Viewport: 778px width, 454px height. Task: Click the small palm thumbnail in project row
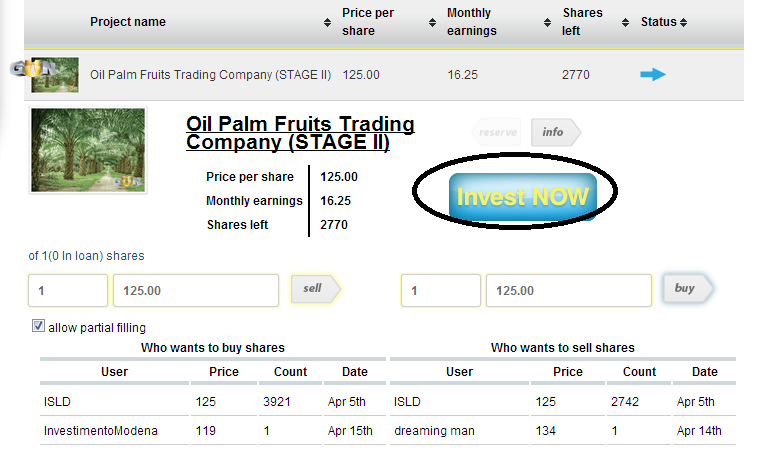[x=55, y=74]
